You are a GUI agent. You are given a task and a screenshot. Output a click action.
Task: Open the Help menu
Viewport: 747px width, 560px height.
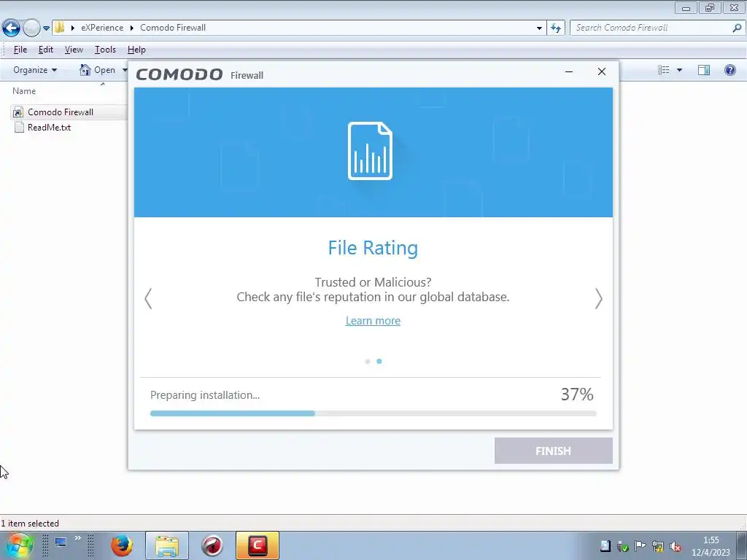coord(136,50)
